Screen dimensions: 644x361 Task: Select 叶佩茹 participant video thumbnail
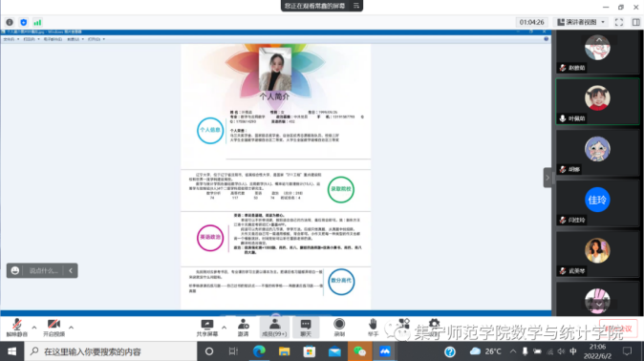(597, 101)
